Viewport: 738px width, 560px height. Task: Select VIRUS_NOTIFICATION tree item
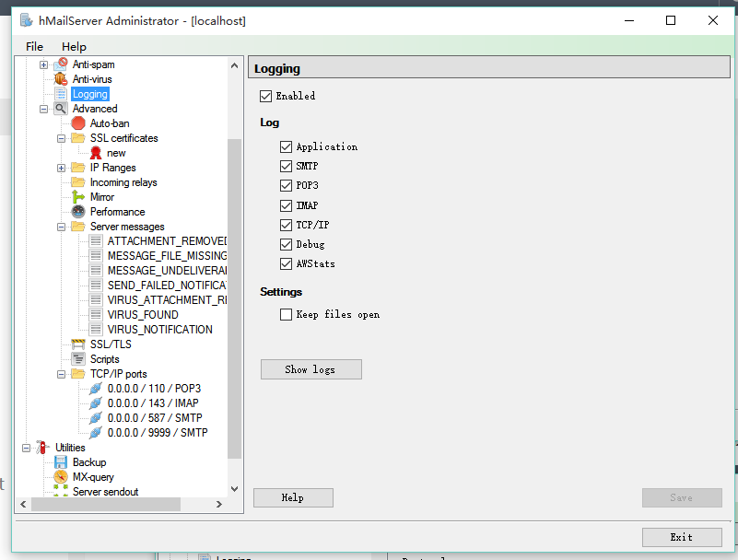pyautogui.click(x=160, y=330)
